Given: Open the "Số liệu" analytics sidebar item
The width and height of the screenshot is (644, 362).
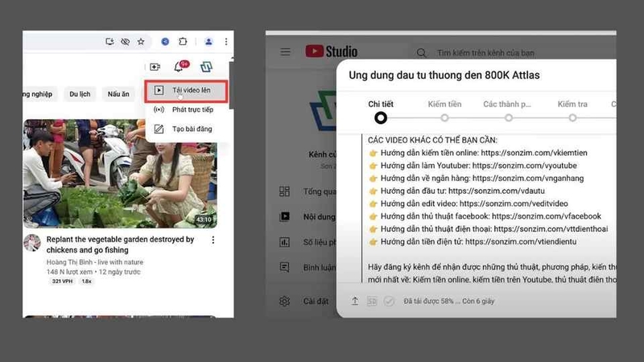Looking at the screenshot, I should [308, 242].
